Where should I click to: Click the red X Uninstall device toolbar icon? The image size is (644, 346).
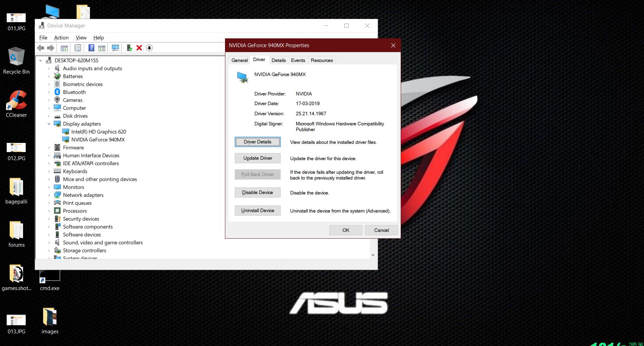[x=139, y=48]
